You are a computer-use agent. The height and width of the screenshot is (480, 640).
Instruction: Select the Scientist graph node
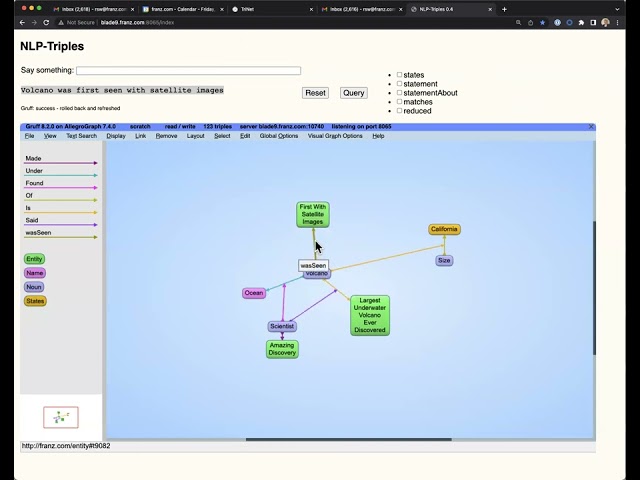coord(282,326)
